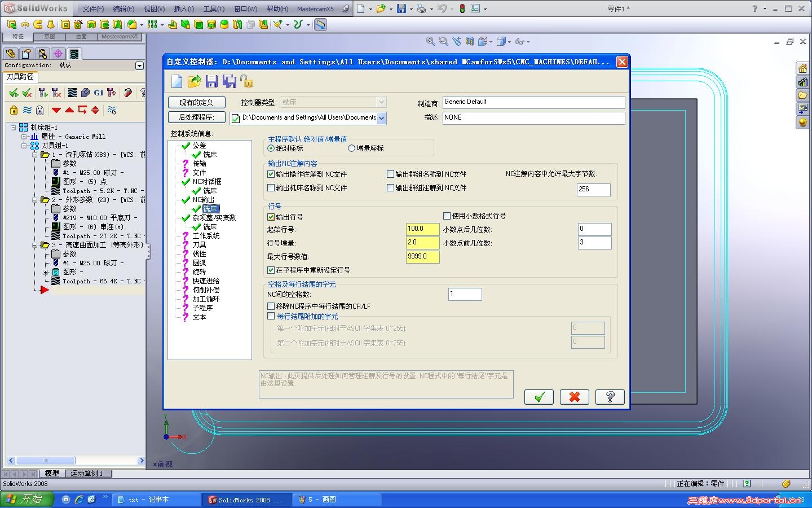Screen dimensions: 812x508
Task: Open the 文件(F) menu
Action: click(x=93, y=9)
